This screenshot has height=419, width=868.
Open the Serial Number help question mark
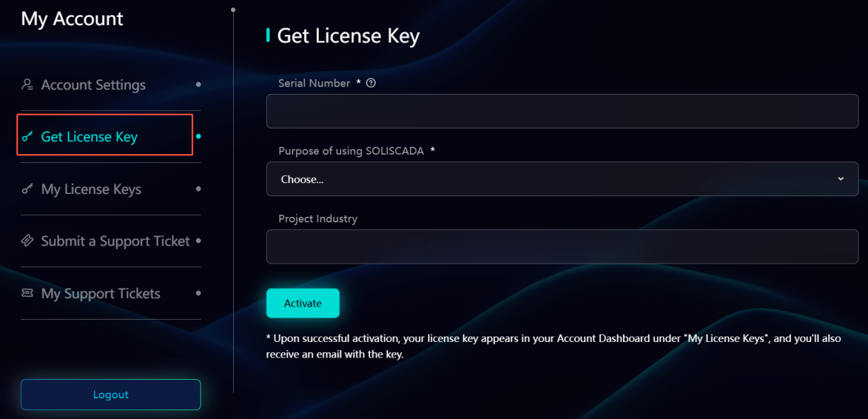coord(370,83)
